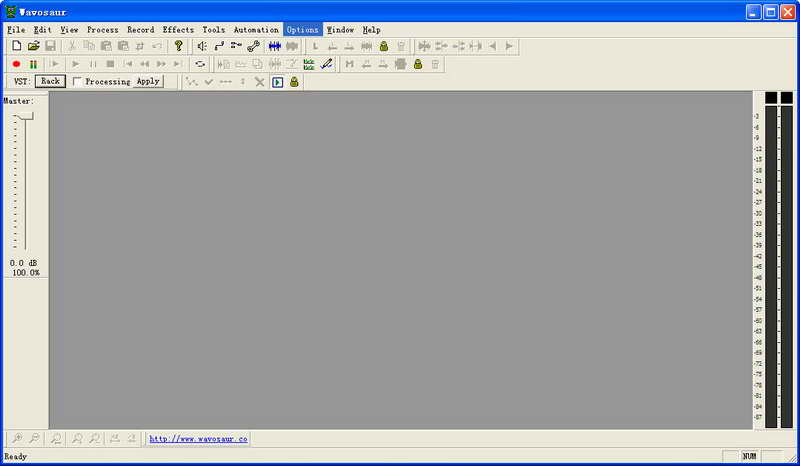The width and height of the screenshot is (800, 466).
Task: Click the Master volume slider handle
Action: [x=24, y=117]
